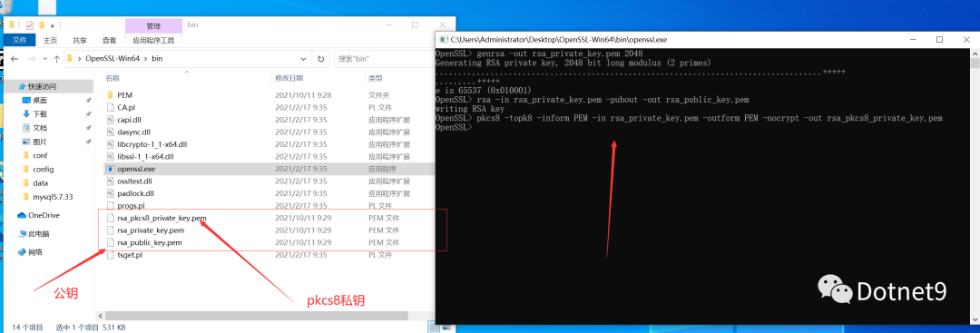
Task: Open the conf folder in sidebar
Action: [x=39, y=155]
